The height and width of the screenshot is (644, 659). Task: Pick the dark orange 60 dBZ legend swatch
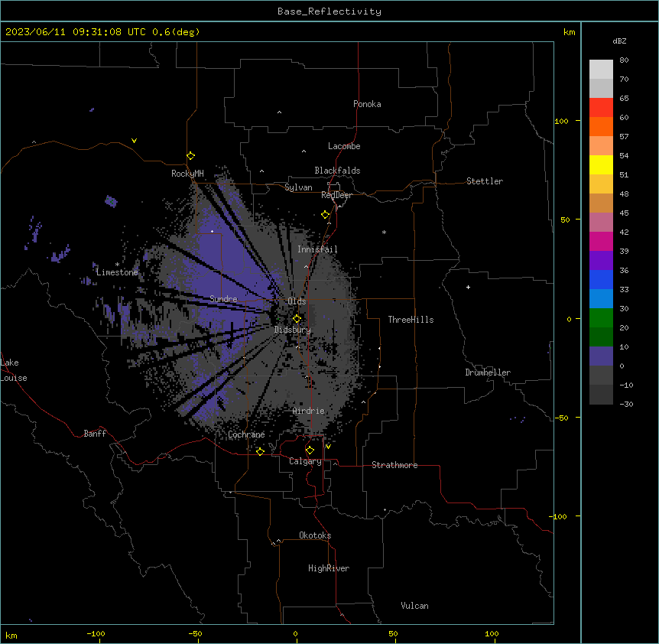click(x=601, y=126)
